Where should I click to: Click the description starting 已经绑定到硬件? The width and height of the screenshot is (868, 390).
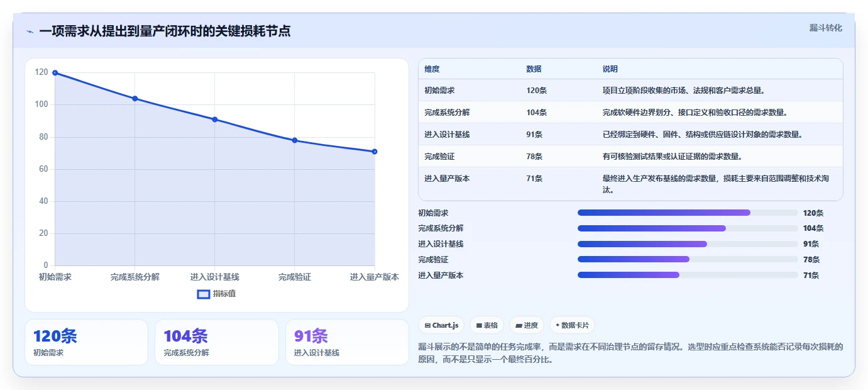pos(703,135)
